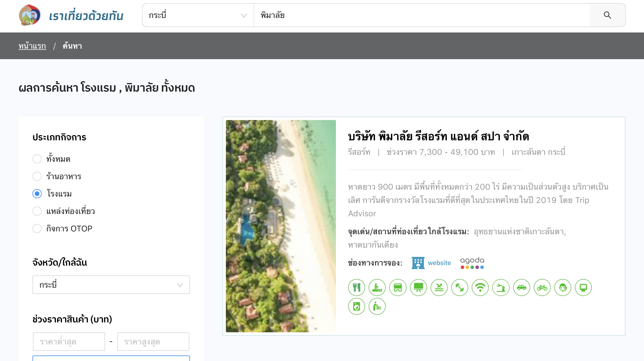Select the ทั้งหมด business type radio
The height and width of the screenshot is (361, 644).
tap(37, 159)
